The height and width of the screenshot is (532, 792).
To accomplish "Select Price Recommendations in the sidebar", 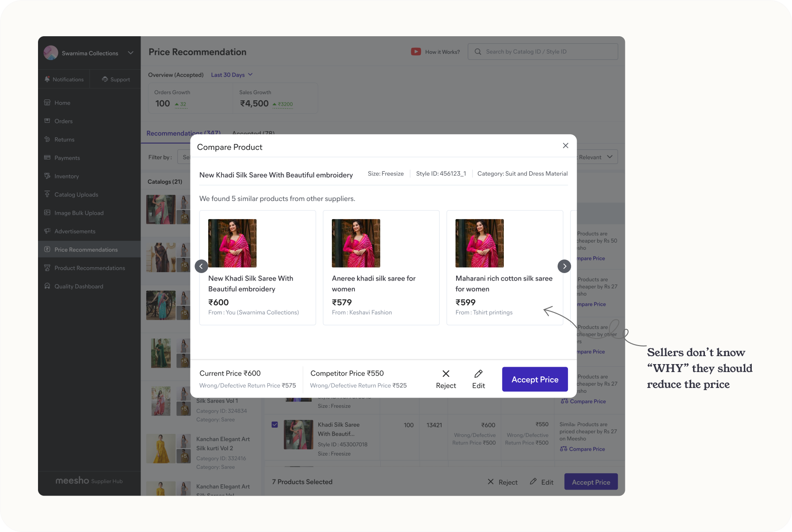I will tap(89, 250).
